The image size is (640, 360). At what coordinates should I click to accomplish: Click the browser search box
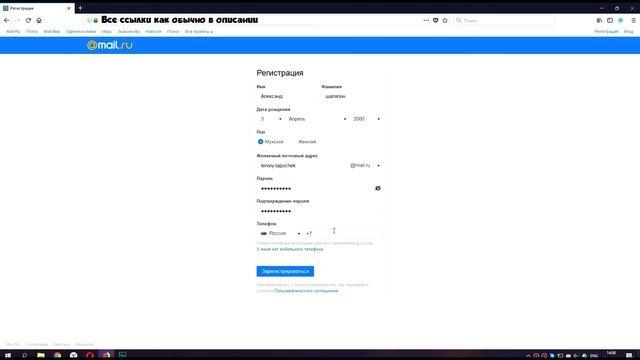(x=504, y=20)
